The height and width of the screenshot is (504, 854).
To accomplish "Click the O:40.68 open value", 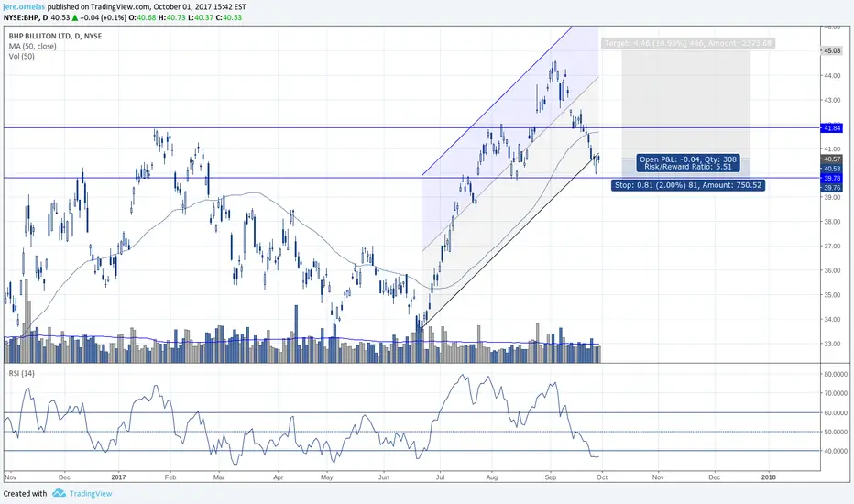I will click(x=142, y=17).
